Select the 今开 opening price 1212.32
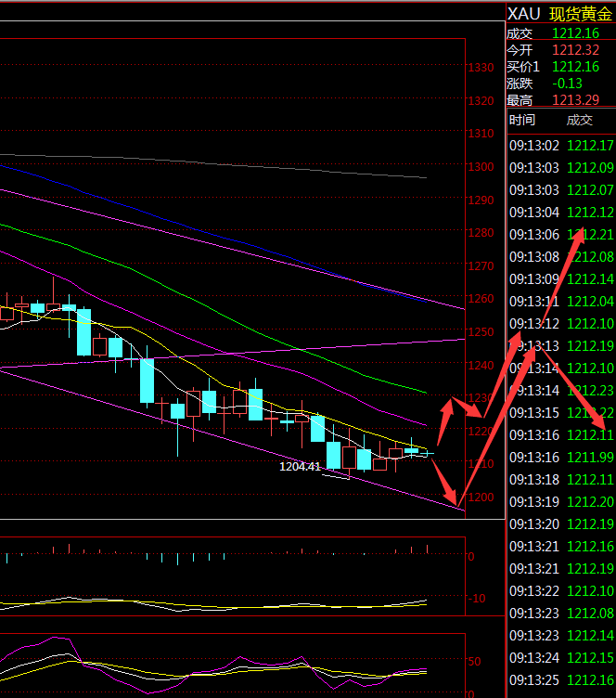Screen dimensions: 616x698 point(575,50)
